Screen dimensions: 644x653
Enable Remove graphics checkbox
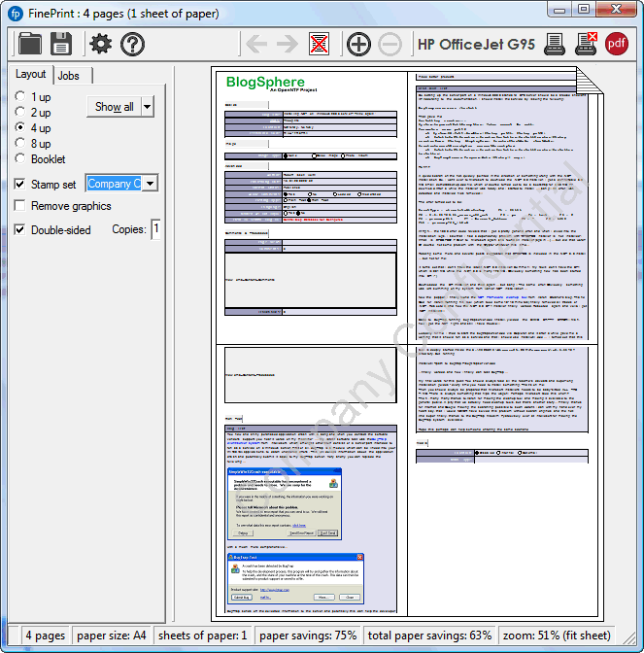tap(19, 205)
